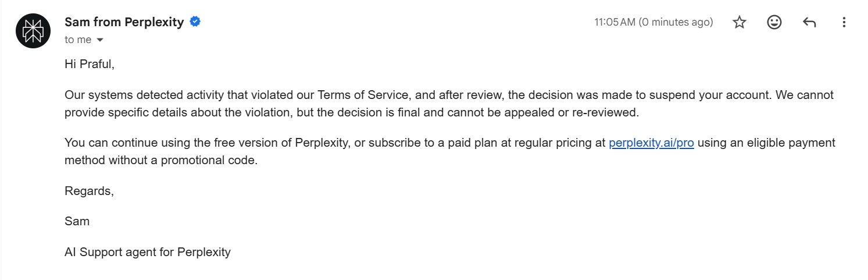The image size is (868, 280).
Task: Open the three-dot More options menu
Action: tap(844, 23)
